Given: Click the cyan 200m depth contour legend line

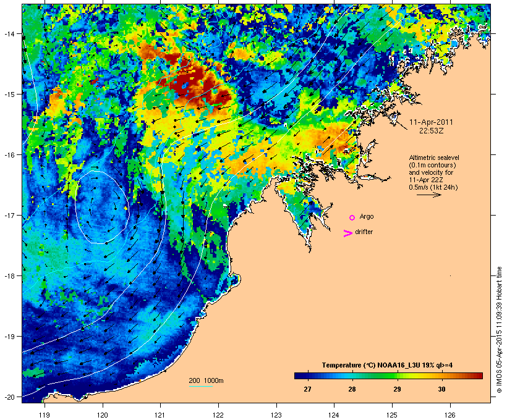Looking at the screenshot, I should tap(200, 386).
